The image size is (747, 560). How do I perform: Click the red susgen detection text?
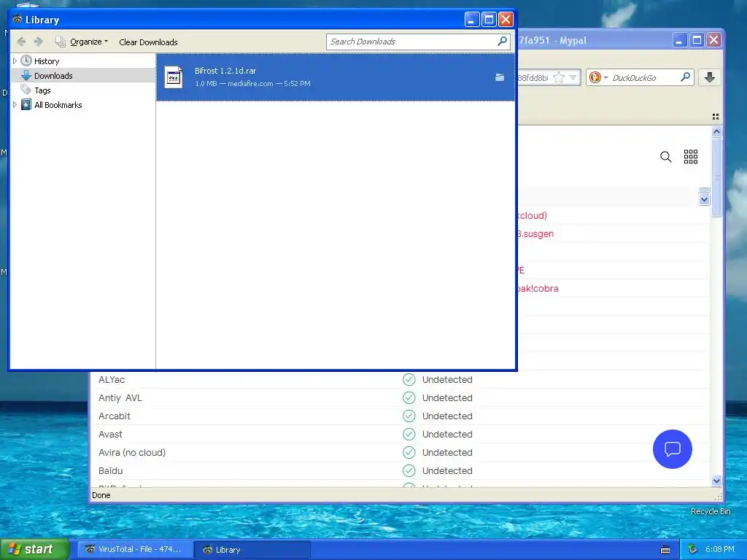(x=535, y=234)
